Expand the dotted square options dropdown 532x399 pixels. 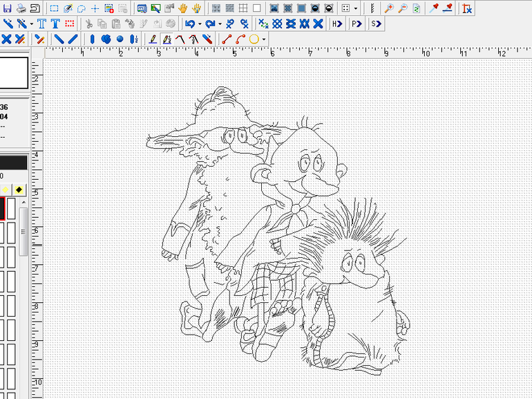(356, 8)
